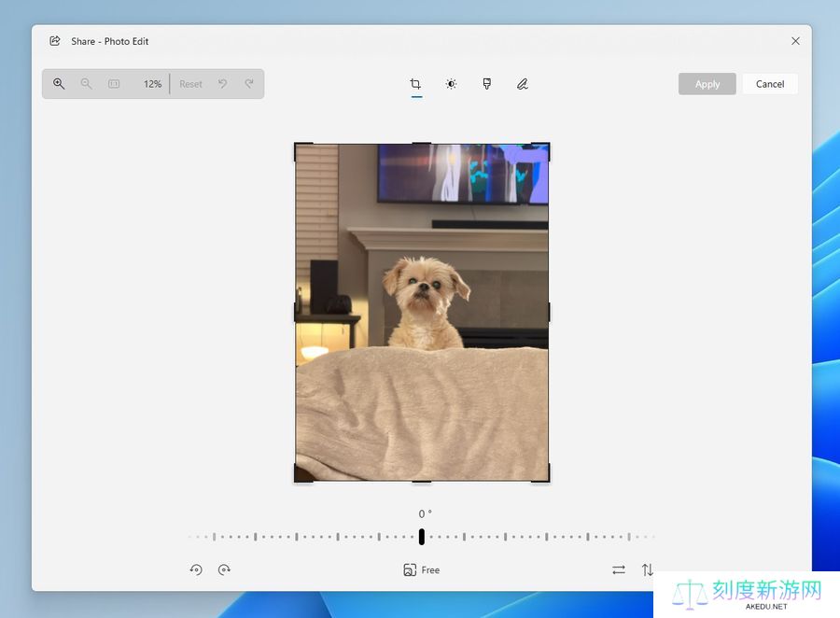This screenshot has width=840, height=618.
Task: Open the Filter tab
Action: [487, 84]
